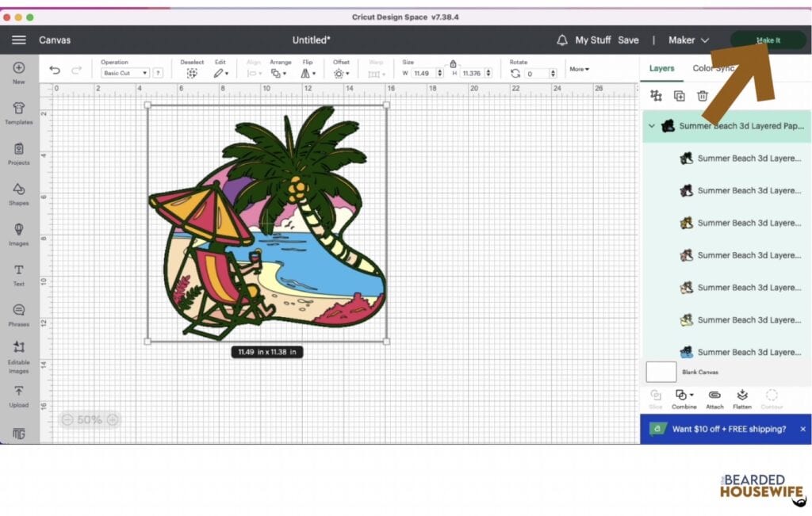
Task: Select the Shapes tool
Action: click(x=19, y=194)
